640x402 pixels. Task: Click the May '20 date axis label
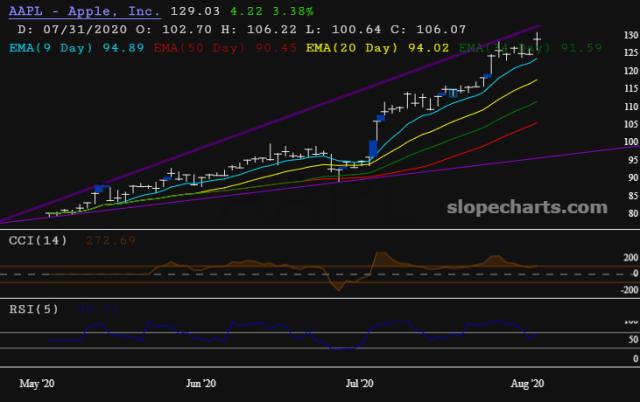(x=37, y=384)
